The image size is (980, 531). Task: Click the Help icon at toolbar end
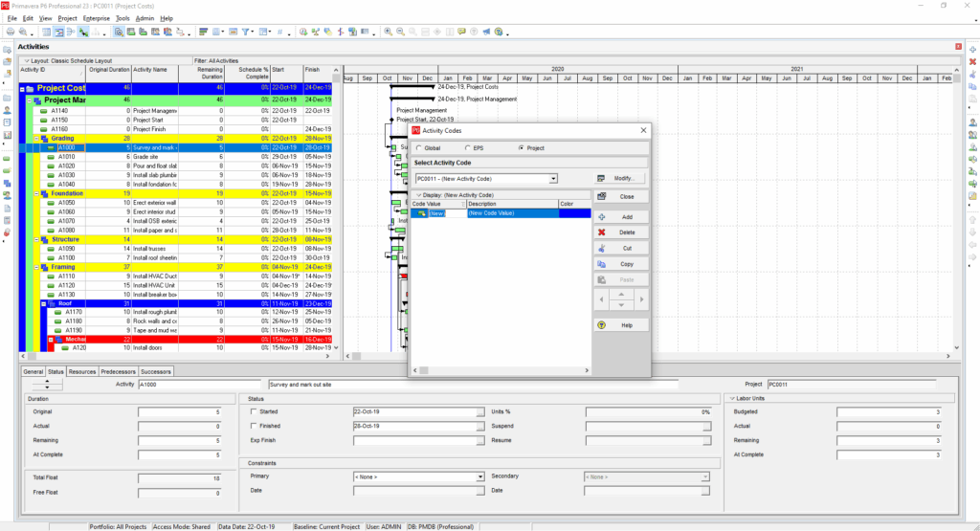[x=499, y=32]
